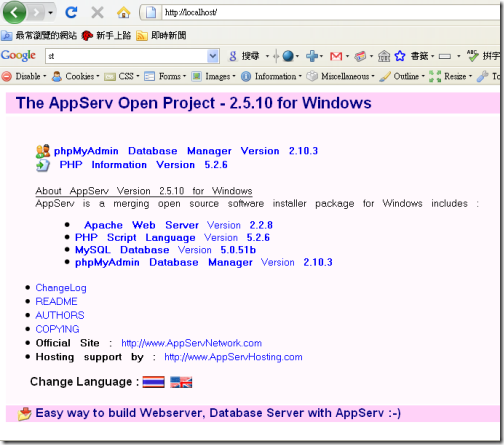504x445 pixels.
Task: Click the red disable icon on developer toolbar
Action: coord(6,76)
